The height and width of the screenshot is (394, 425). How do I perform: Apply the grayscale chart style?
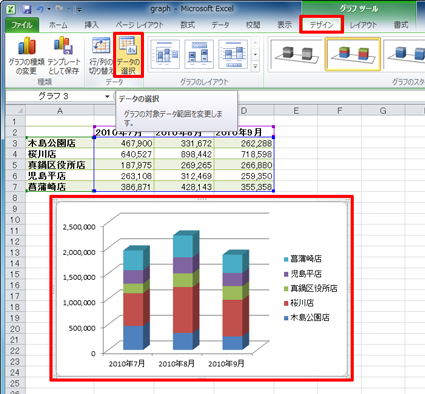click(x=296, y=54)
